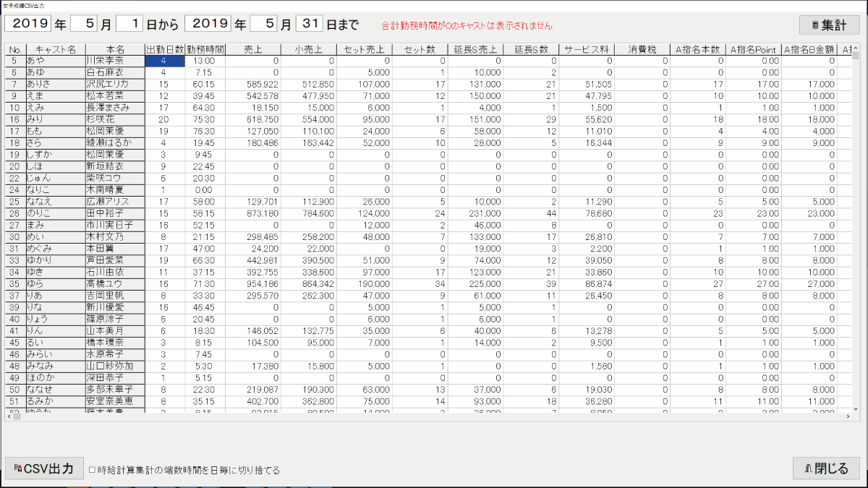Click the cast name みなみ in row 48
Screen dimensions: 868x488
coord(54,366)
